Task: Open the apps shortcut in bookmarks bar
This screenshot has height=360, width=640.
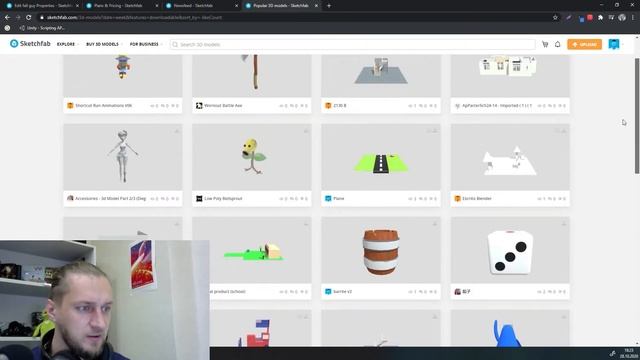Action: point(7,28)
